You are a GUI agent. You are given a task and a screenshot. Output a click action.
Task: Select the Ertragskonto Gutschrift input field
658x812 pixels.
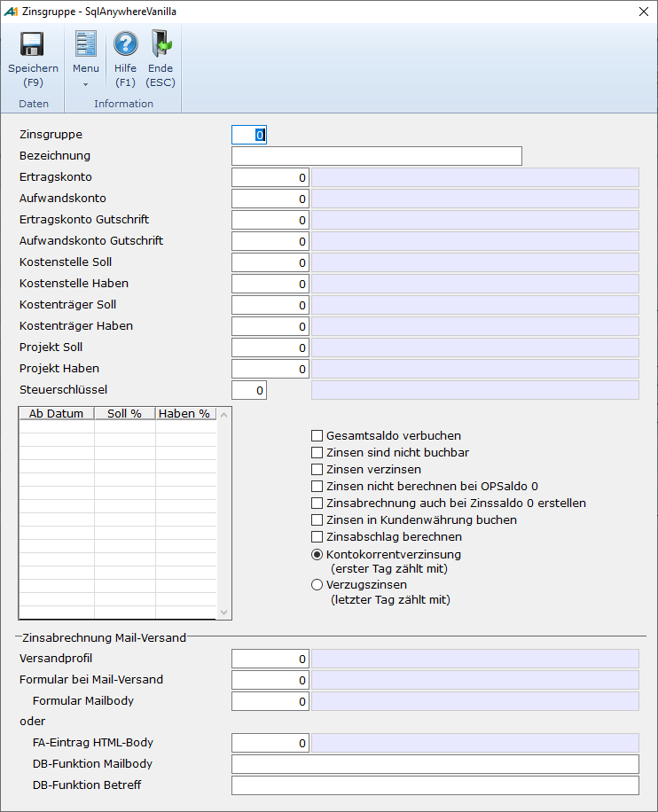pos(270,220)
